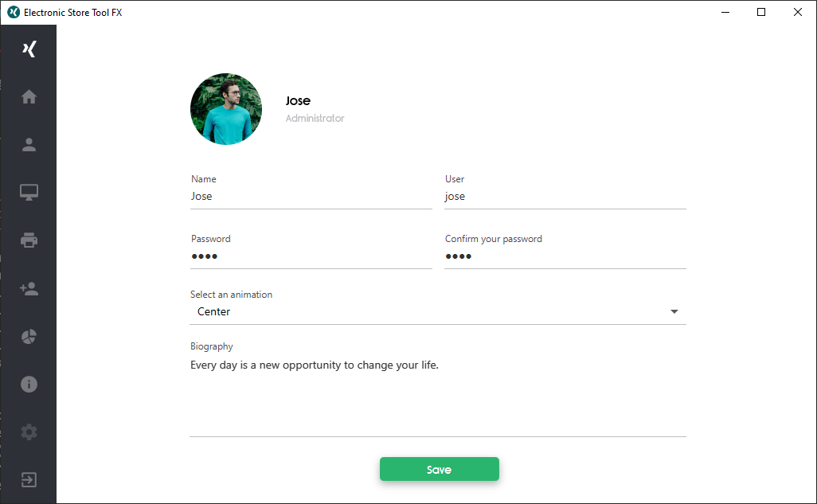Open the settings gear icon
This screenshot has width=817, height=504.
tap(29, 432)
